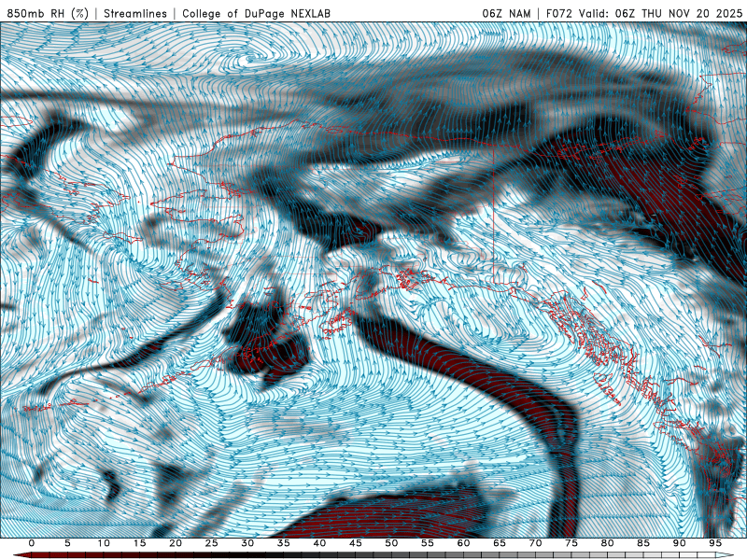Screen dimensions: 747x560
Task: Click the colorbar label "50"
Action: click(x=391, y=543)
